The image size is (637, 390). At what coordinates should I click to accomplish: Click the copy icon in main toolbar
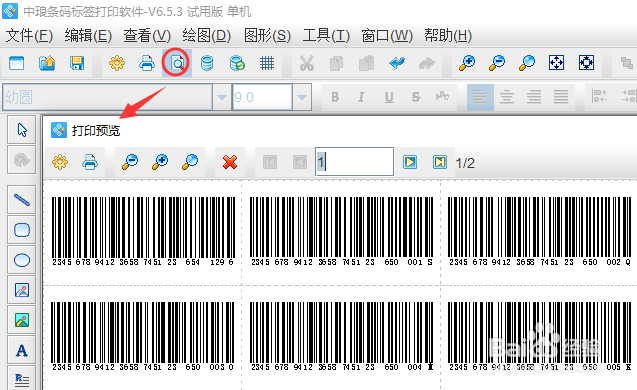click(x=336, y=63)
